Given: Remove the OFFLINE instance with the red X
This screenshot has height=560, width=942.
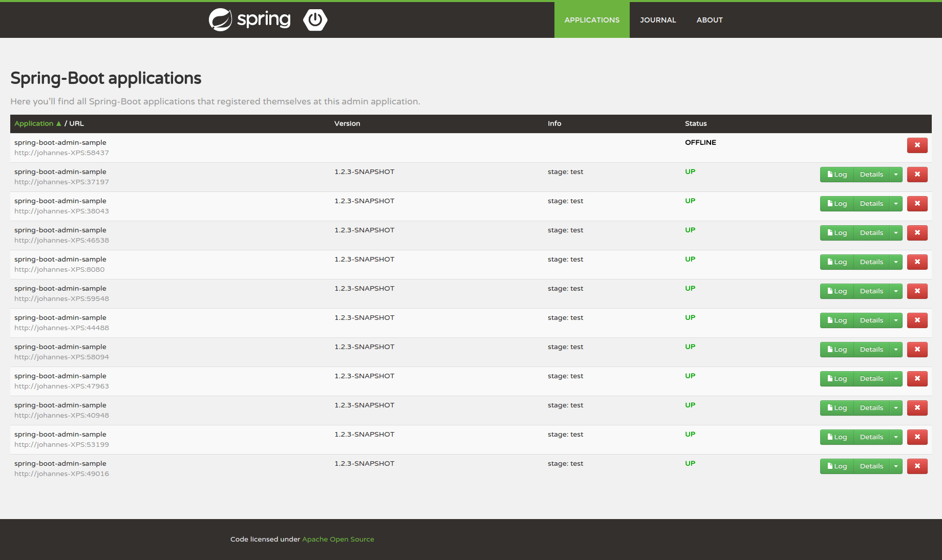Looking at the screenshot, I should (917, 145).
